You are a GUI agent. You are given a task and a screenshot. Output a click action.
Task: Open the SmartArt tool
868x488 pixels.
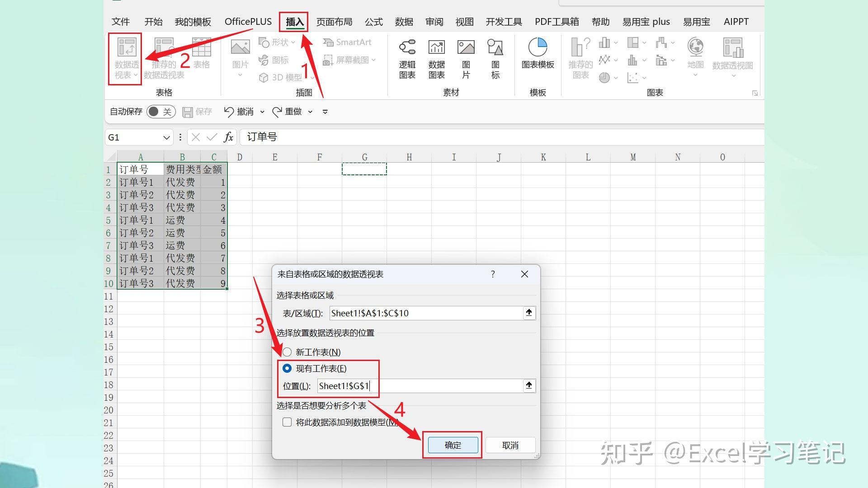coord(347,42)
